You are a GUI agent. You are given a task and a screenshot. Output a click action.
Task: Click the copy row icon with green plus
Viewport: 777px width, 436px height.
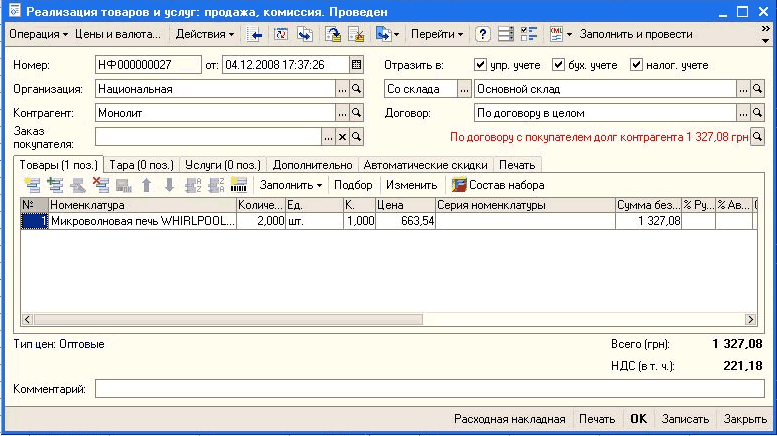55,185
